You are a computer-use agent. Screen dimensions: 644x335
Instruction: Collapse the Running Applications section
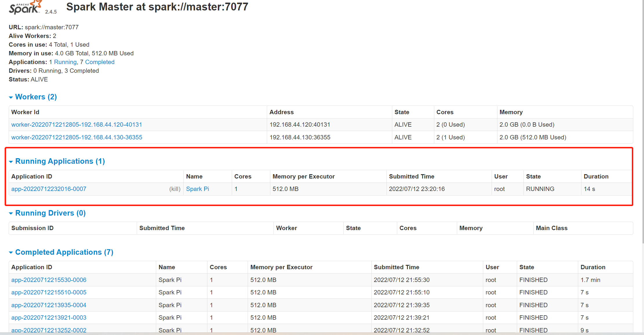point(11,162)
